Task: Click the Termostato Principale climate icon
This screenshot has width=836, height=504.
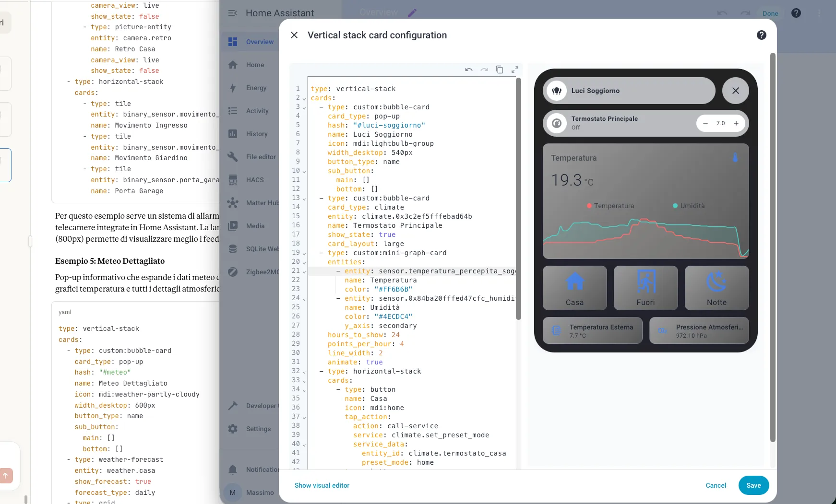Action: 557,123
